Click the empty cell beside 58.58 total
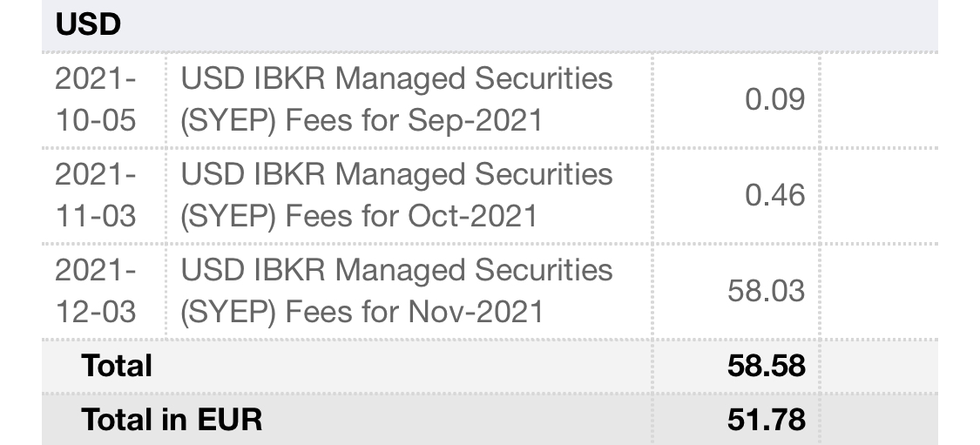Viewport: 980px width, 445px height. [x=879, y=367]
